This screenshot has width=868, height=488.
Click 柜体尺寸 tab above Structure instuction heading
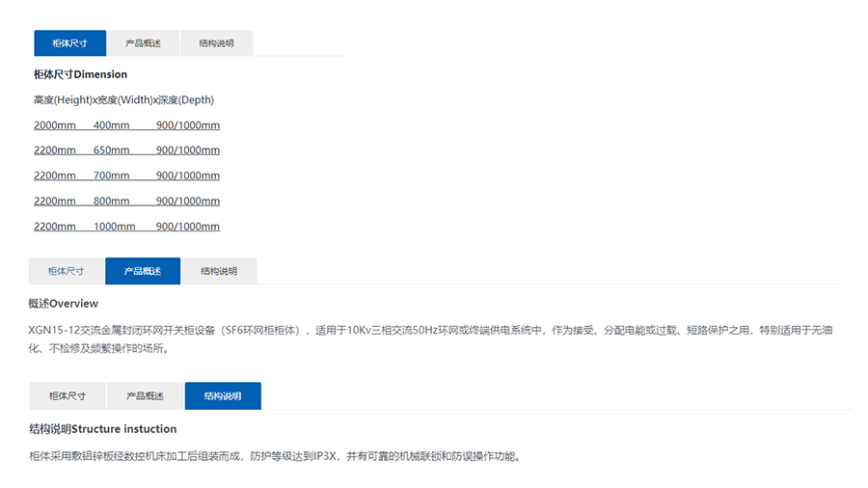point(68,396)
